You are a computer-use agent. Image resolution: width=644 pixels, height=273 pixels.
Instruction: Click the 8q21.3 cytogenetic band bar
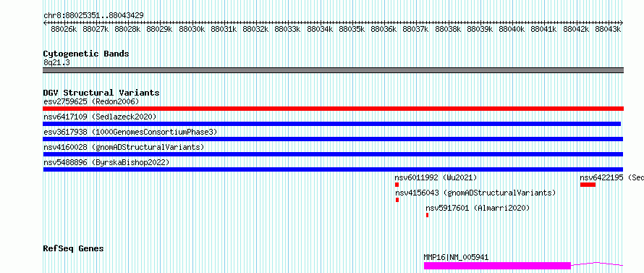pos(333,70)
